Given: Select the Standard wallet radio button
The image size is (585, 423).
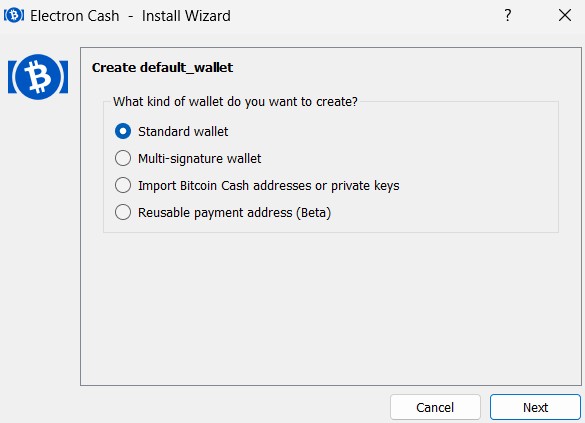Looking at the screenshot, I should (x=123, y=131).
